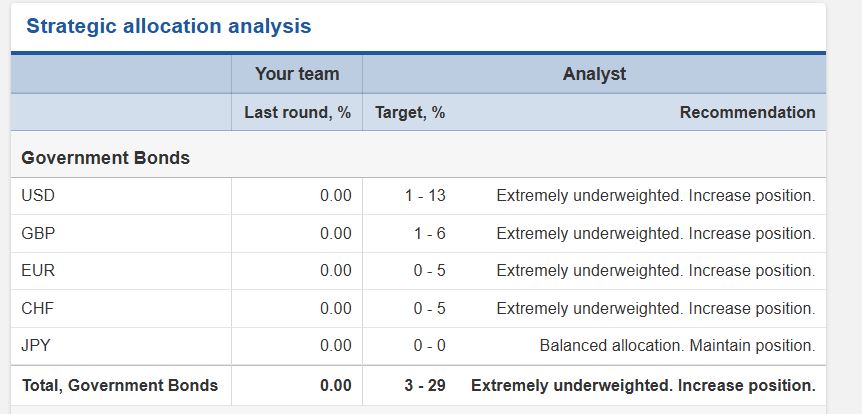
Task: Click the JPY row label
Action: point(37,346)
